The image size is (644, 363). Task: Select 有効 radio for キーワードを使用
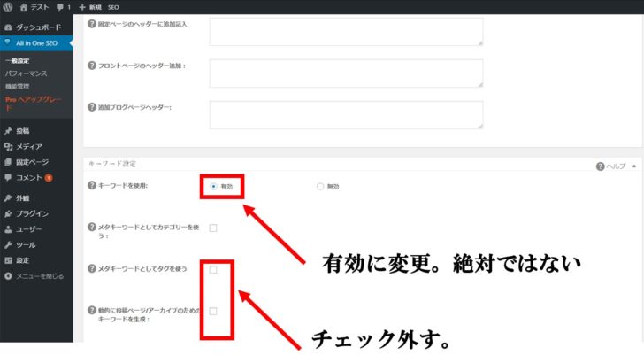213,186
